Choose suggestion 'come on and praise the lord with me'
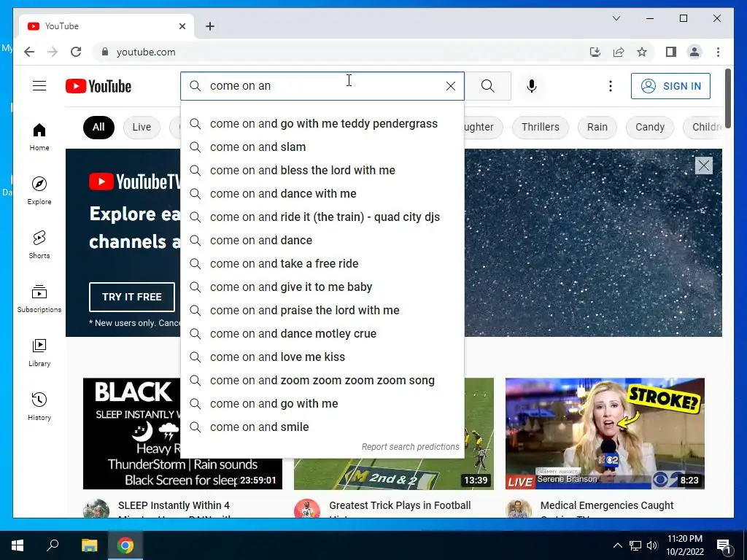Viewport: 747px width, 560px height. coord(322,310)
